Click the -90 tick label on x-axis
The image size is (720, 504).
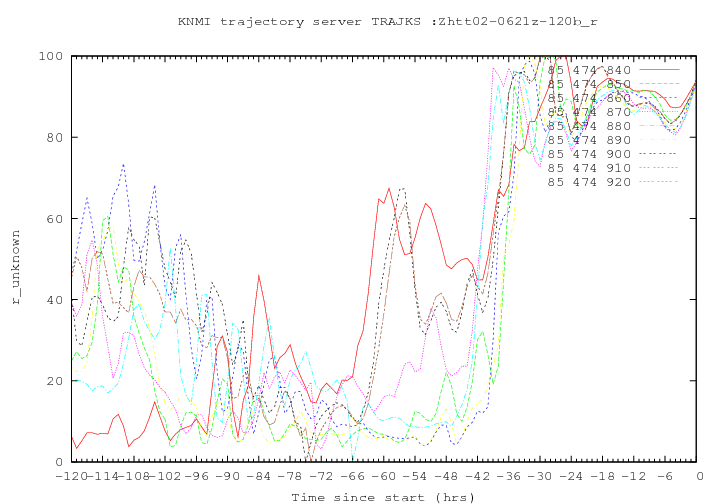(x=229, y=476)
